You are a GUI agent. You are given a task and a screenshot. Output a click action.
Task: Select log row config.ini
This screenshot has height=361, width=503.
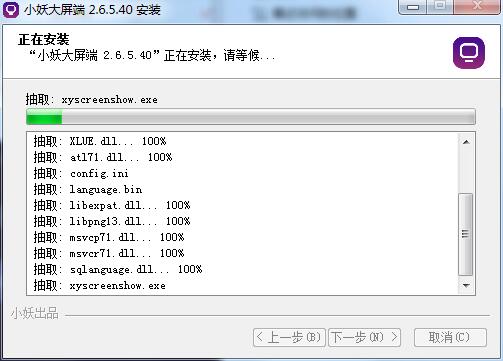[81, 173]
